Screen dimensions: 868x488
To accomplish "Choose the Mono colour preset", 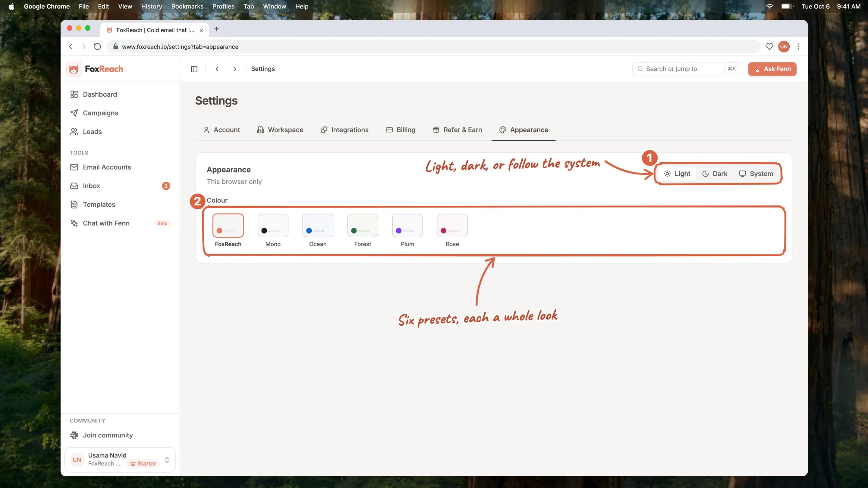I will point(273,231).
